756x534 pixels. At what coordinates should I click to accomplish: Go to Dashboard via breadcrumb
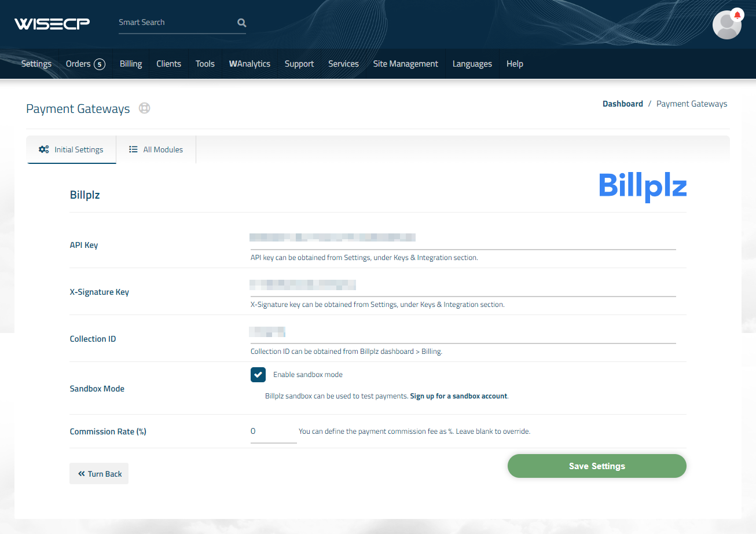(x=623, y=104)
